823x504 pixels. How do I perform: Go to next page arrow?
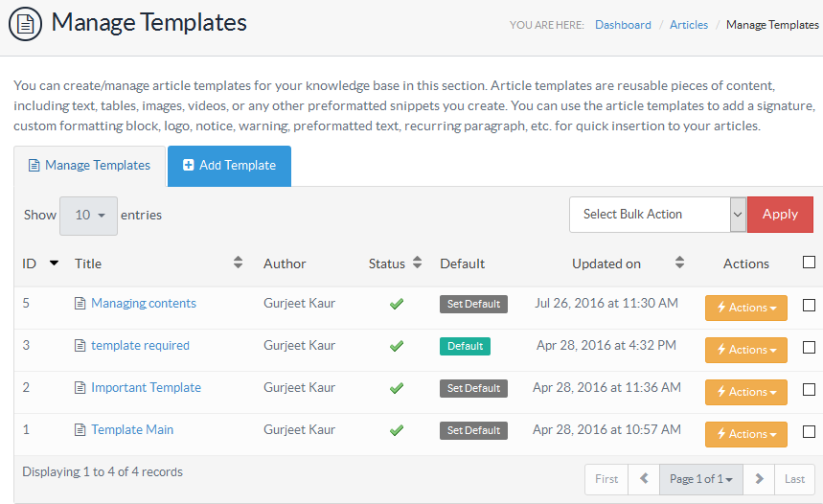(759, 479)
